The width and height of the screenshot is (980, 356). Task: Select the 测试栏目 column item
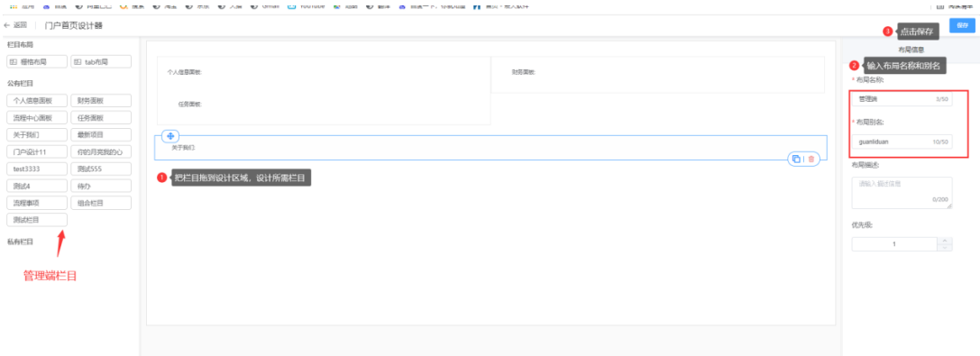(x=37, y=220)
